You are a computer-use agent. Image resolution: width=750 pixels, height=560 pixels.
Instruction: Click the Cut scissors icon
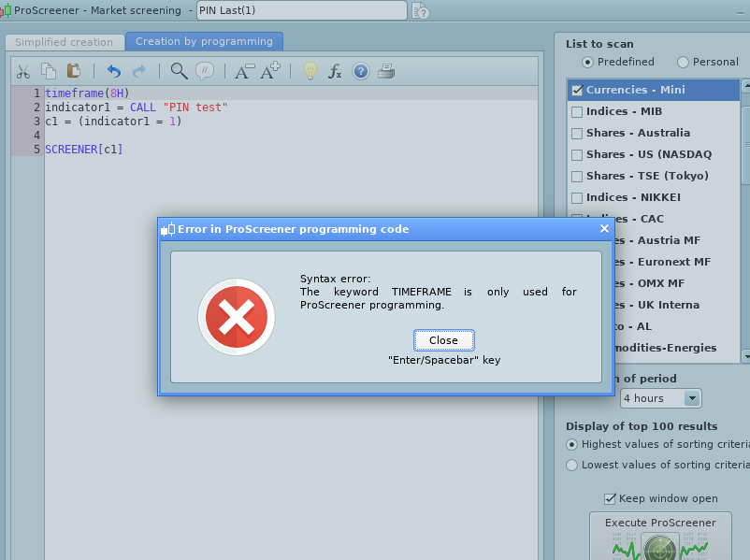(x=23, y=72)
